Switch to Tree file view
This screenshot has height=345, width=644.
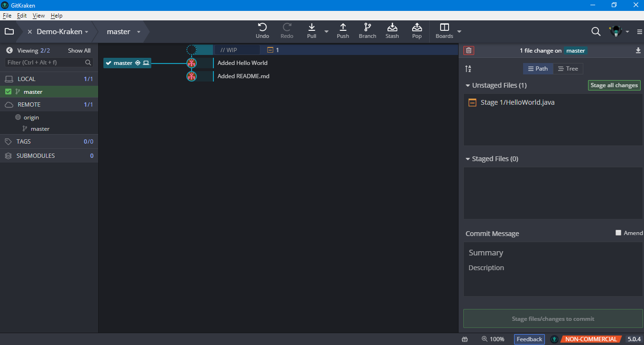coord(568,69)
